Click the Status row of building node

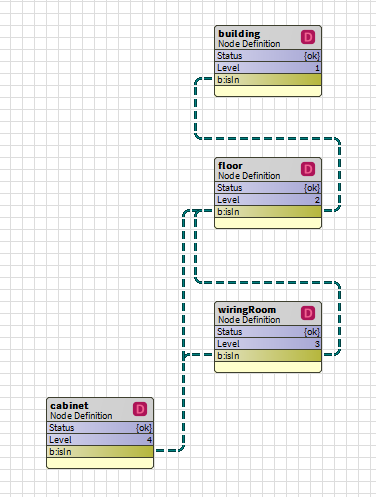pos(268,56)
